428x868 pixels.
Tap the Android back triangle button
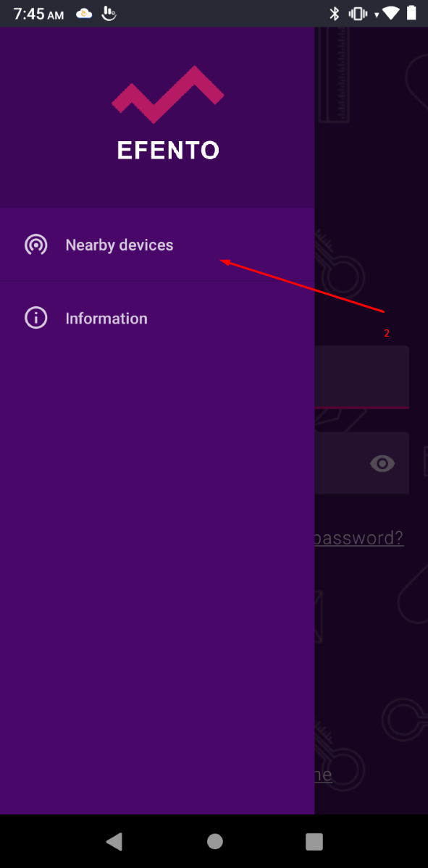(x=114, y=841)
